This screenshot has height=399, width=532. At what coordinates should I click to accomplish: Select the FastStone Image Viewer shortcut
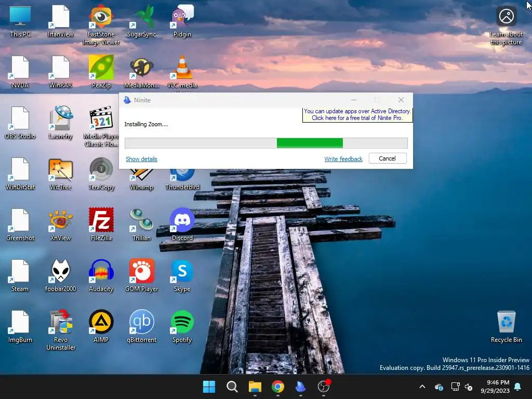click(x=101, y=25)
